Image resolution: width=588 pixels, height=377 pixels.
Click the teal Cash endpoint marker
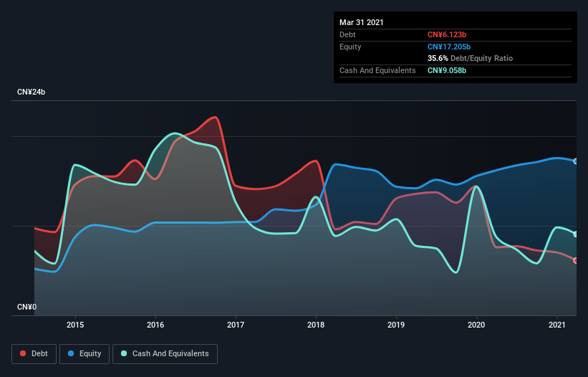[x=576, y=234]
